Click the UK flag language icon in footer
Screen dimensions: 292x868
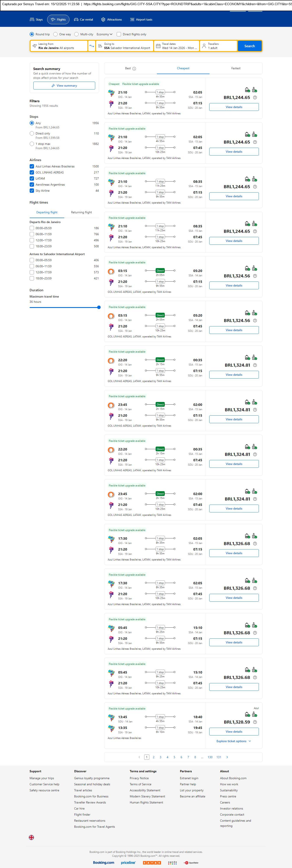[31, 837]
